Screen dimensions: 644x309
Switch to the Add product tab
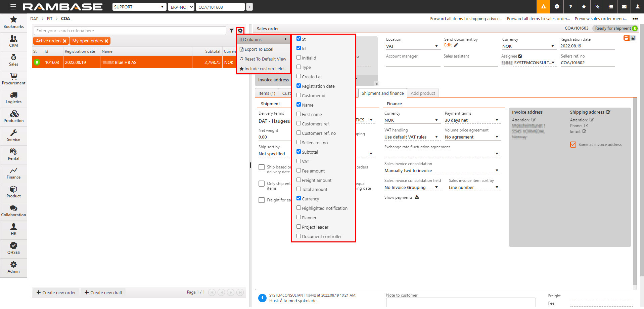423,93
